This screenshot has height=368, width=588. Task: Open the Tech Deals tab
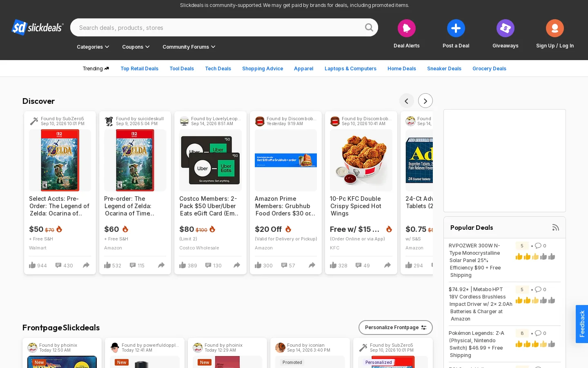click(218, 69)
